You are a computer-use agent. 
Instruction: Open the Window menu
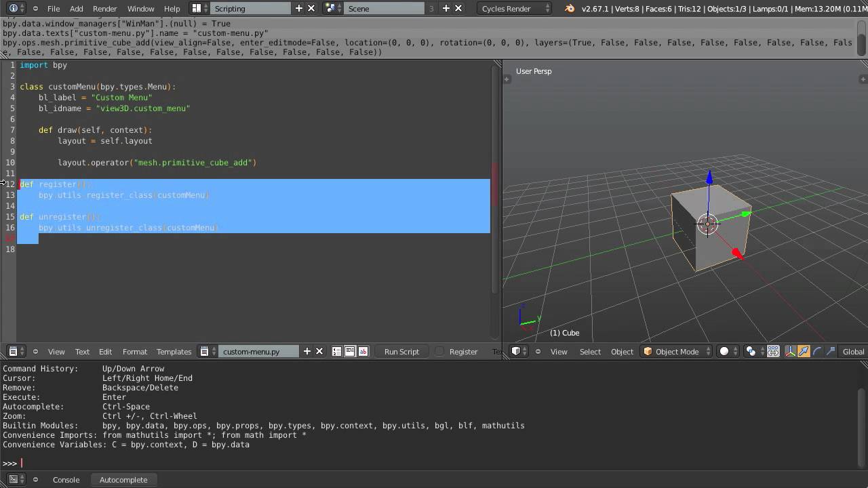pos(141,8)
